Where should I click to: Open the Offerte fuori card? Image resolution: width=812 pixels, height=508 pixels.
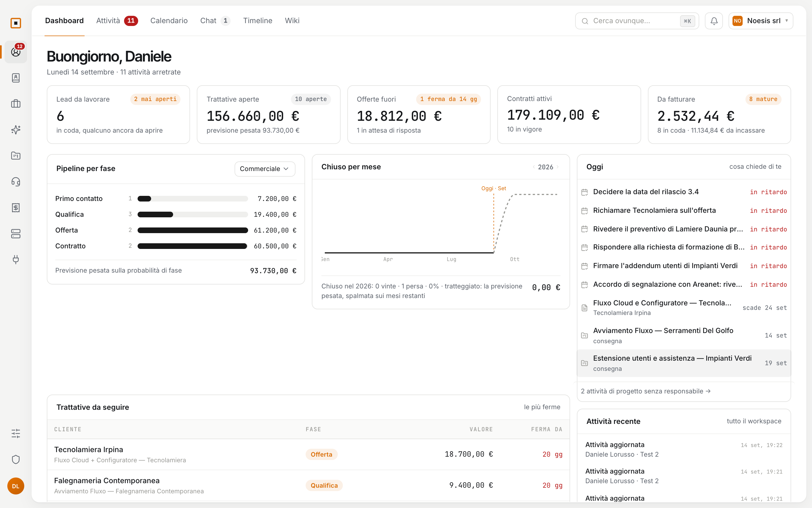click(x=419, y=115)
